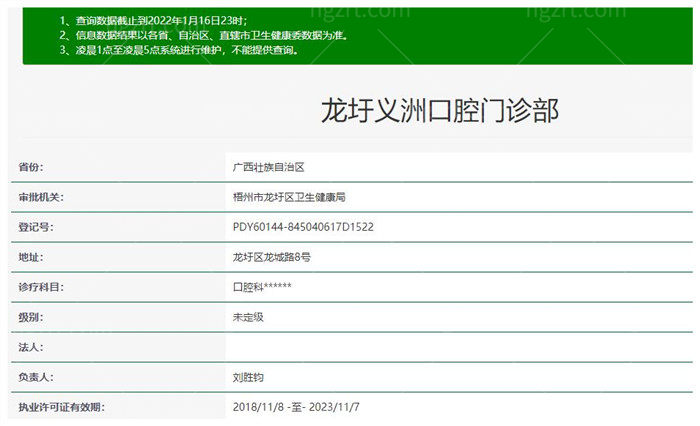Click the title 龙圩义洲口腔门诊部

click(x=440, y=111)
